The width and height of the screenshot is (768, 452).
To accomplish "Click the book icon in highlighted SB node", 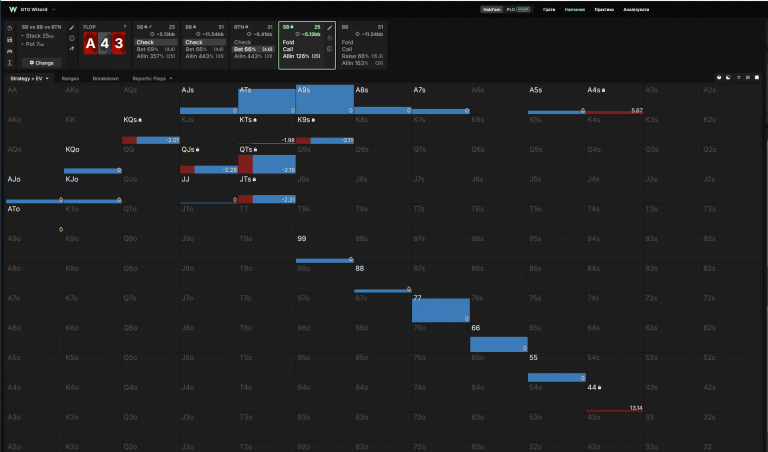I will tap(330, 48).
